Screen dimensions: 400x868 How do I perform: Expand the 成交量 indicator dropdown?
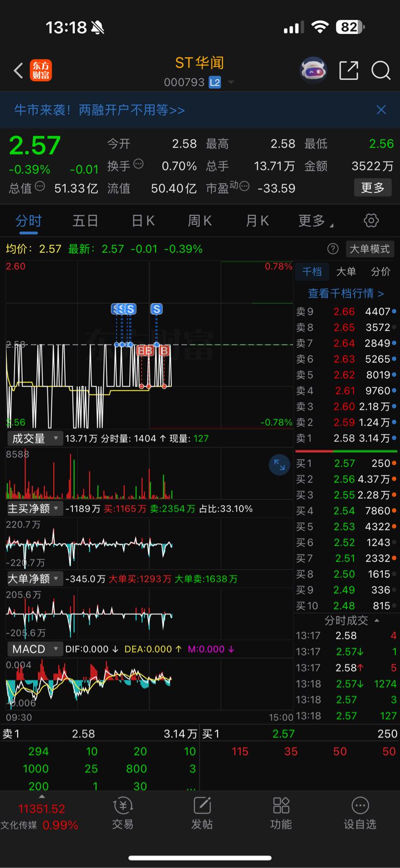35,438
